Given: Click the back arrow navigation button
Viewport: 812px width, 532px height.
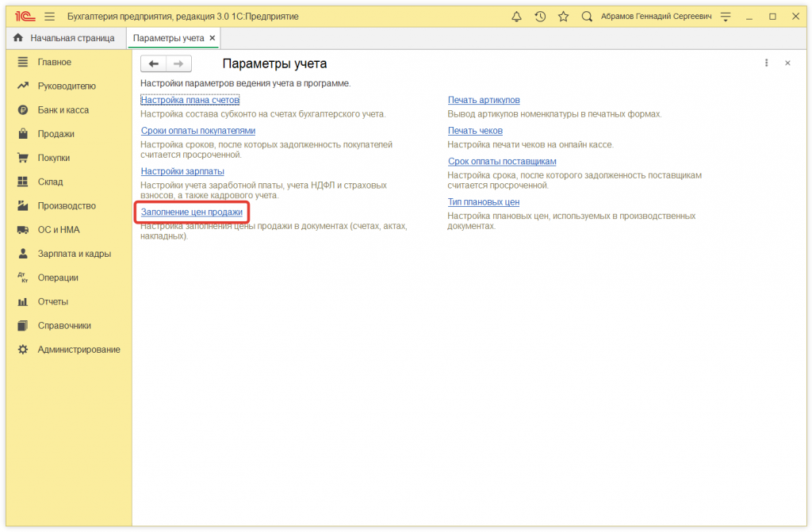Looking at the screenshot, I should pos(154,64).
